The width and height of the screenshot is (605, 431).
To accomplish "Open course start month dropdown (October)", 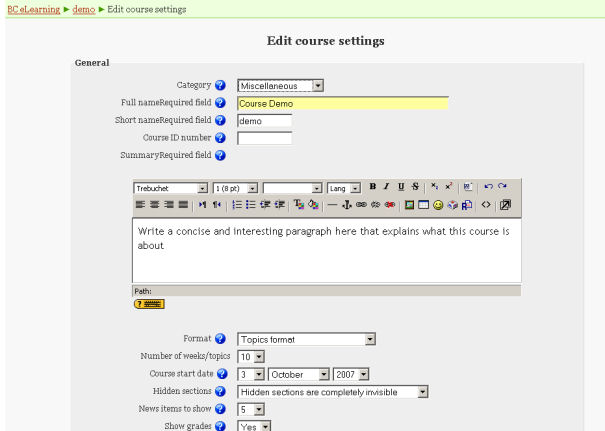I will coord(298,374).
